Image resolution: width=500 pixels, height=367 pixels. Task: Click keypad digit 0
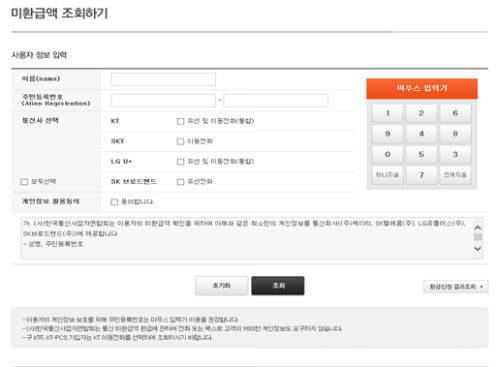[x=388, y=154]
